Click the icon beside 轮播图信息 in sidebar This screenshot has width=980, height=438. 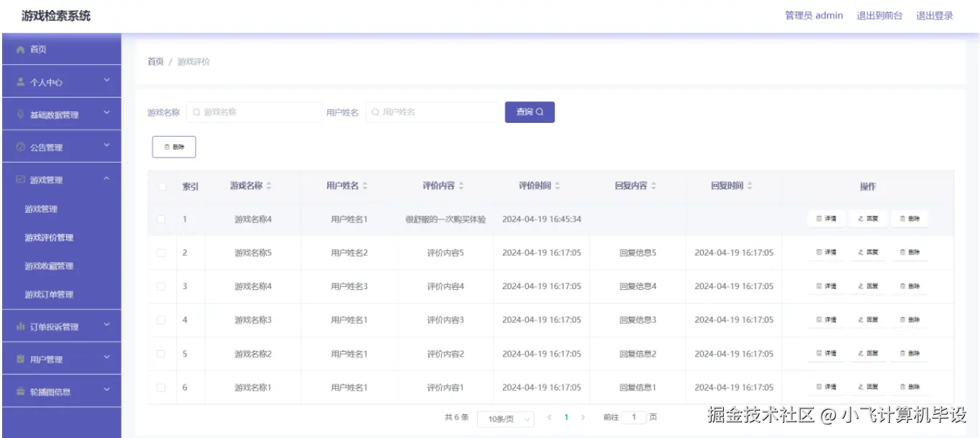pyautogui.click(x=21, y=392)
